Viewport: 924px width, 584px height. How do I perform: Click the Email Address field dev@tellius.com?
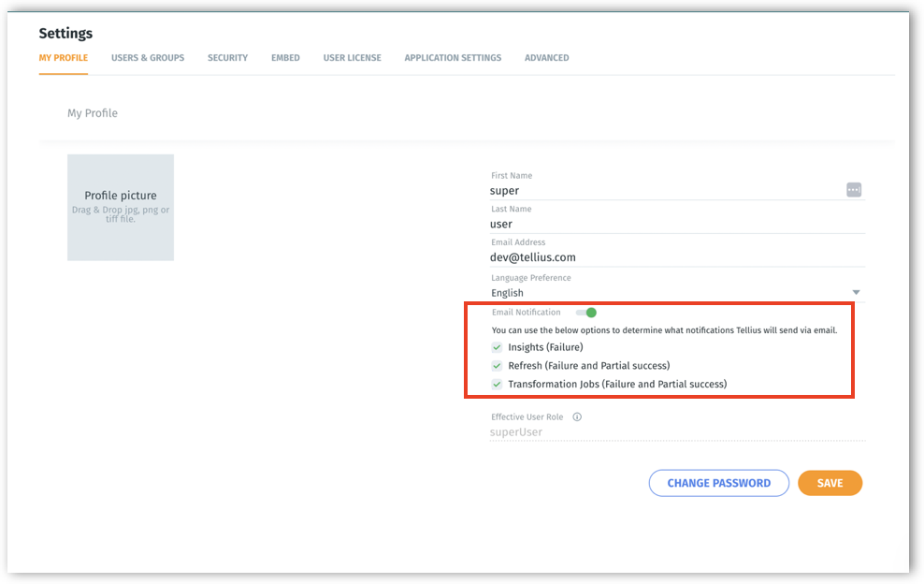[x=678, y=257]
